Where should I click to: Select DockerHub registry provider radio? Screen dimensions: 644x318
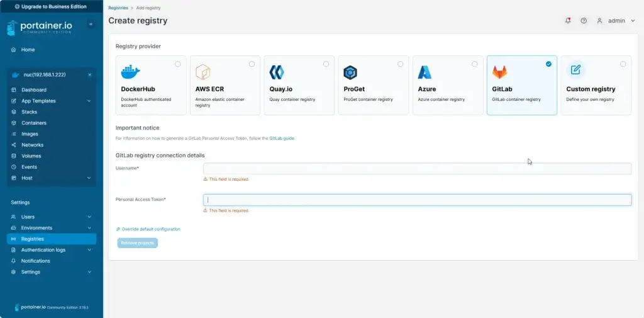point(177,64)
